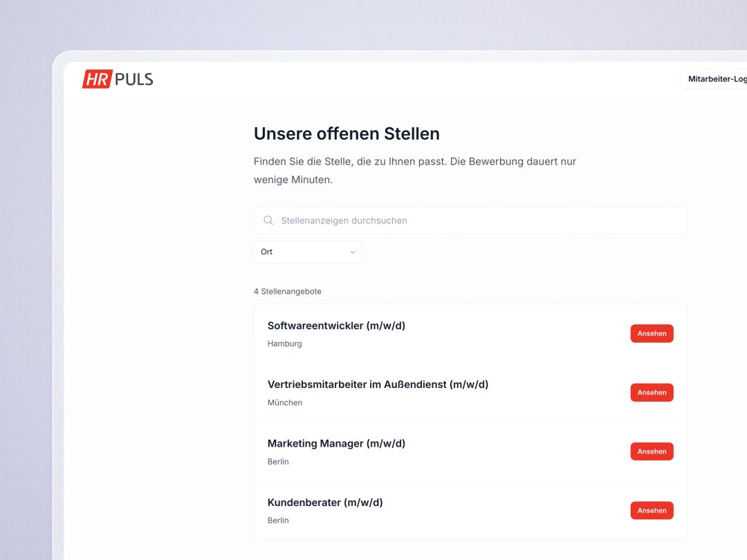
Task: Select the Marketing Manager (m/w/d) title
Action: pos(336,444)
